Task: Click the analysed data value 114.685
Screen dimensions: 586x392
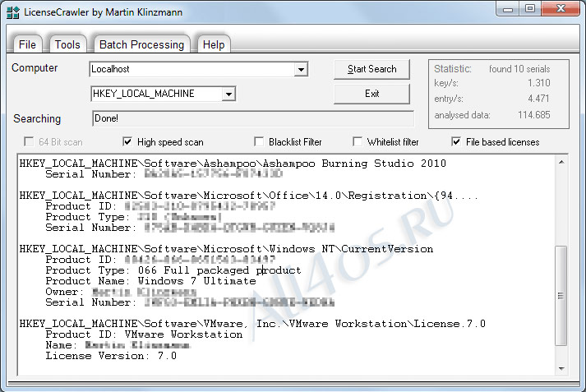Action: click(x=534, y=115)
